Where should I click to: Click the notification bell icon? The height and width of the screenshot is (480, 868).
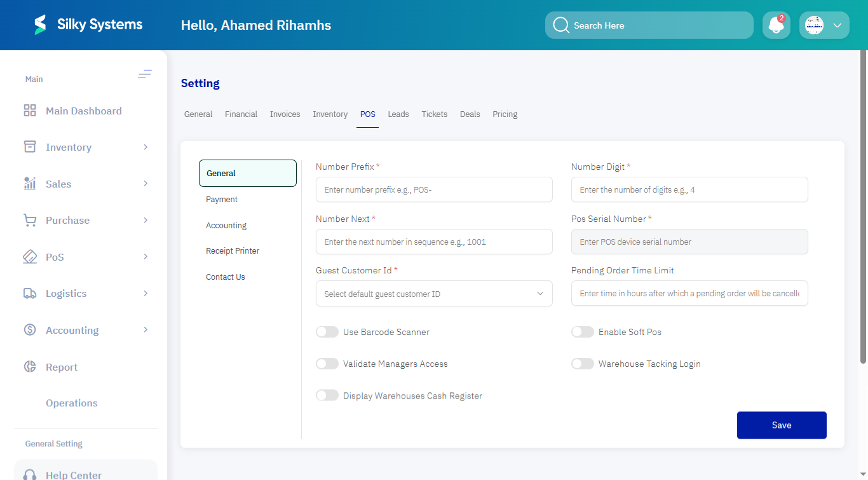tap(775, 25)
